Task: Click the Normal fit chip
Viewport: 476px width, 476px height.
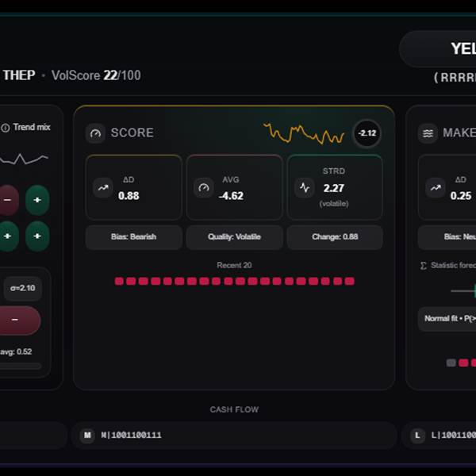Action: click(x=447, y=319)
